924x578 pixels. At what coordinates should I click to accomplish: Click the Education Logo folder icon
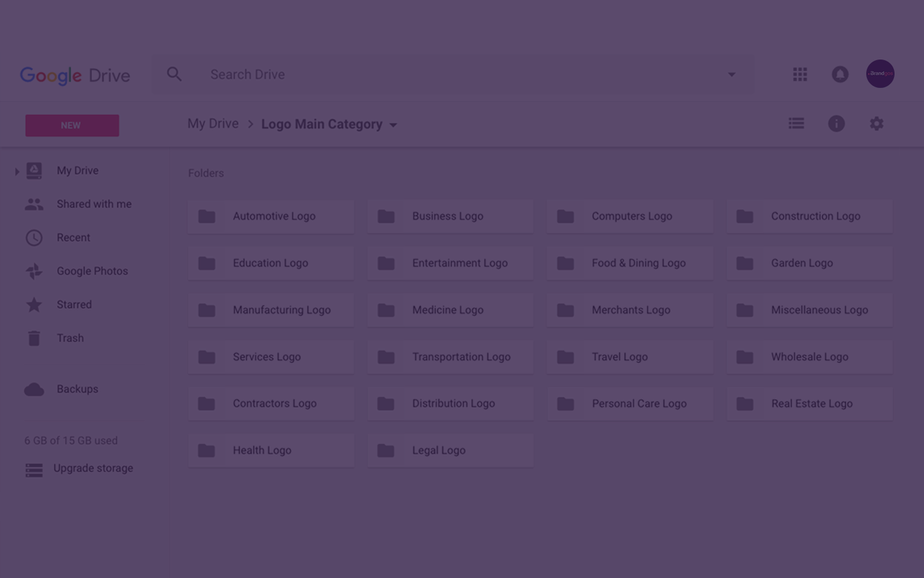pos(206,264)
